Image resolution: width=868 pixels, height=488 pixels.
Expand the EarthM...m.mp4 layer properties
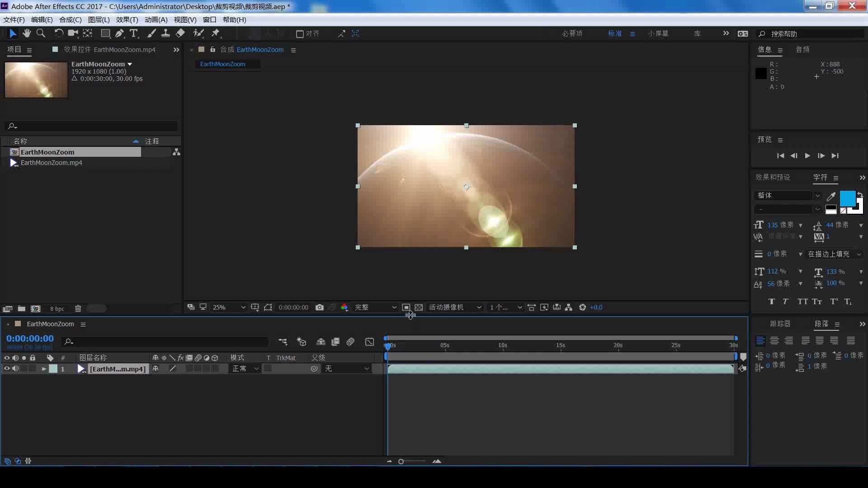(44, 369)
